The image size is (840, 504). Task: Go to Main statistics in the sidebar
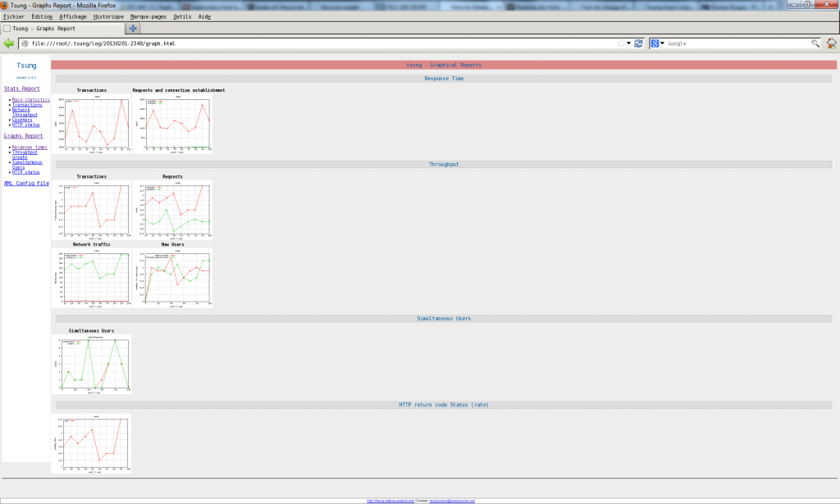pyautogui.click(x=31, y=100)
